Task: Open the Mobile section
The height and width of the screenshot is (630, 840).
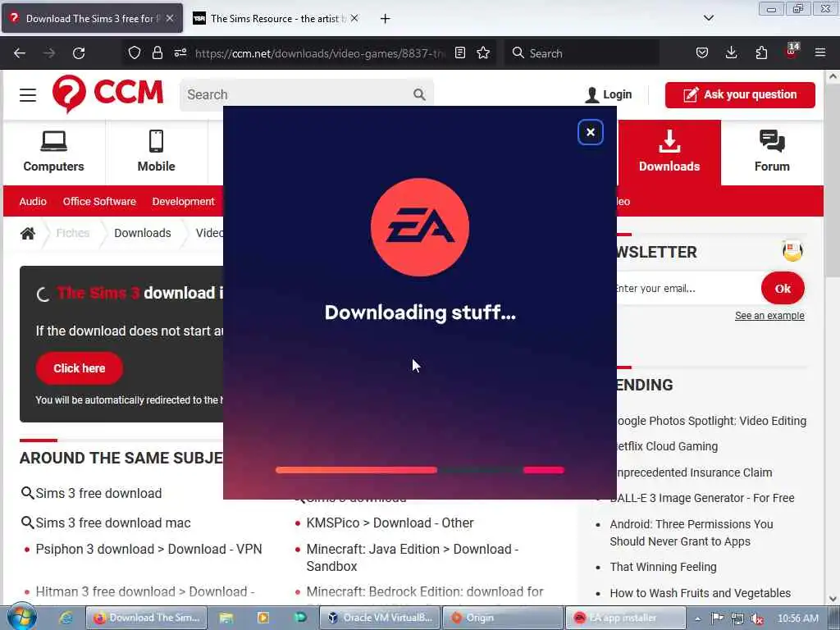Action: (157, 152)
